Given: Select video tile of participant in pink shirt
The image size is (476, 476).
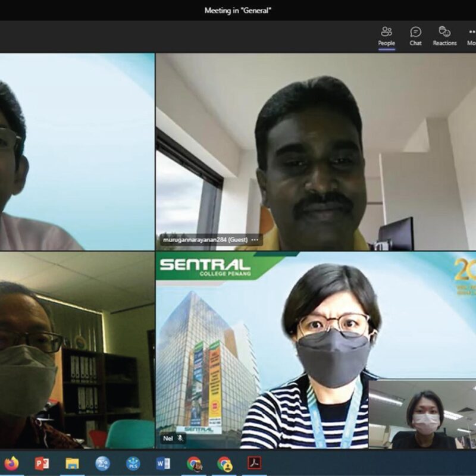Looking at the screenshot, I should pyautogui.click(x=77, y=152).
